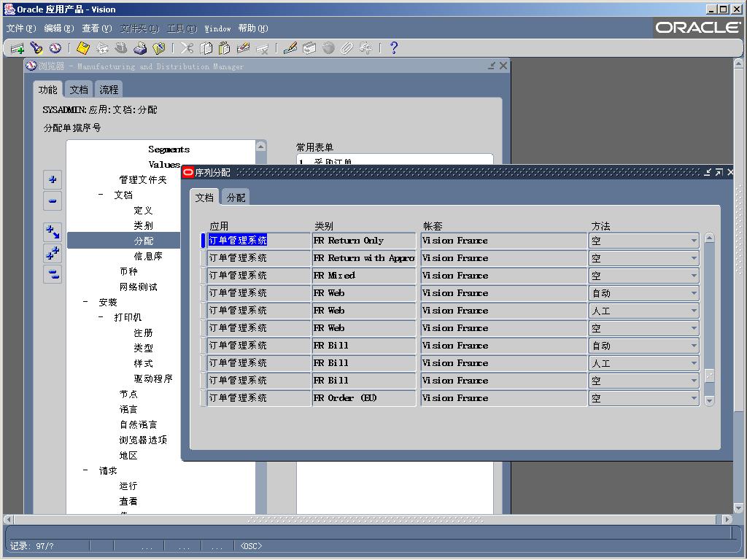Open method dropdown for FR Return Only row
Image resolution: width=747 pixels, height=560 pixels.
click(694, 241)
